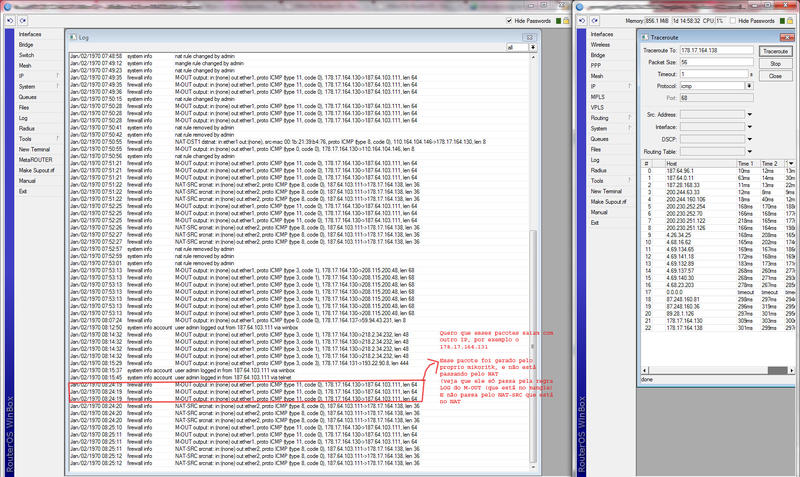The width and height of the screenshot is (800, 477).
Task: Select traceroute hop row 187.64.96.1
Action: (718, 171)
